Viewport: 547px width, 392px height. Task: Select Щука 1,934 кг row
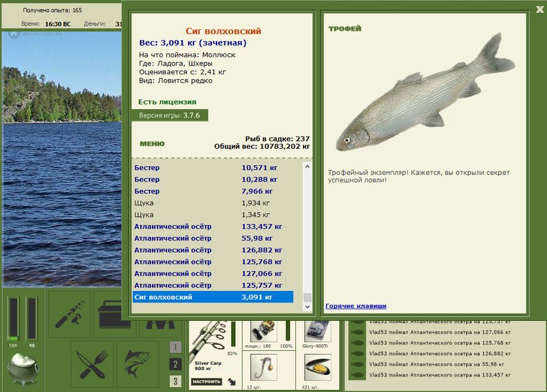tap(213, 203)
